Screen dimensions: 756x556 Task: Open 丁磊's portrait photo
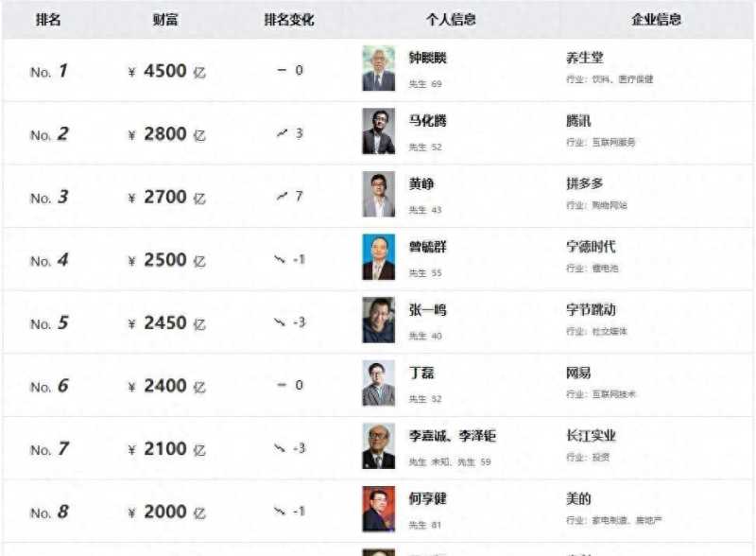click(x=379, y=383)
